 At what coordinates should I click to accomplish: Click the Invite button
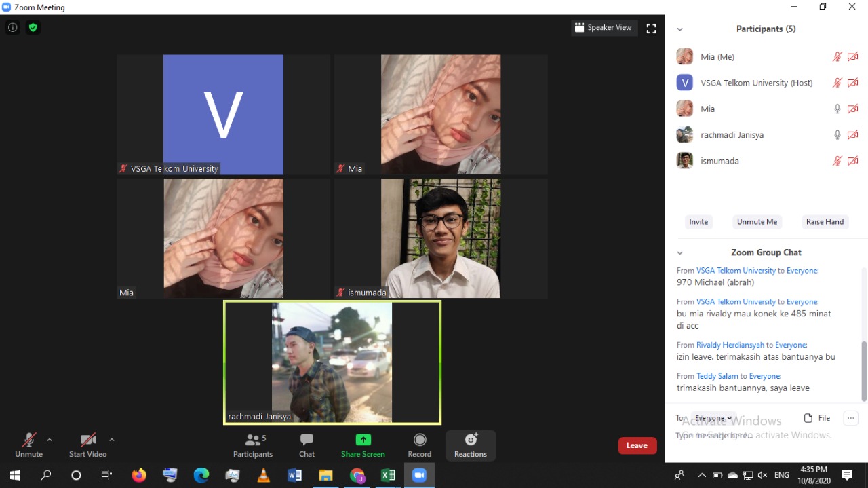(698, 222)
